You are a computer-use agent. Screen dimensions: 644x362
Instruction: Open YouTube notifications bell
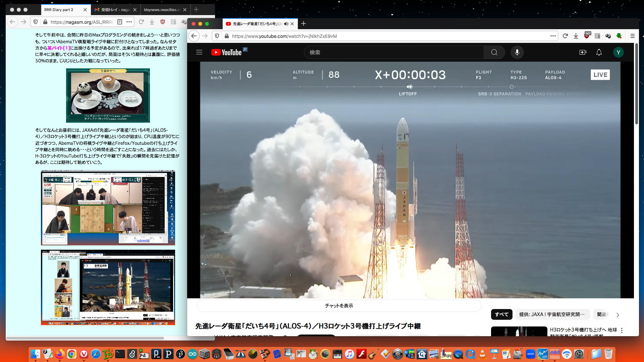(599, 52)
